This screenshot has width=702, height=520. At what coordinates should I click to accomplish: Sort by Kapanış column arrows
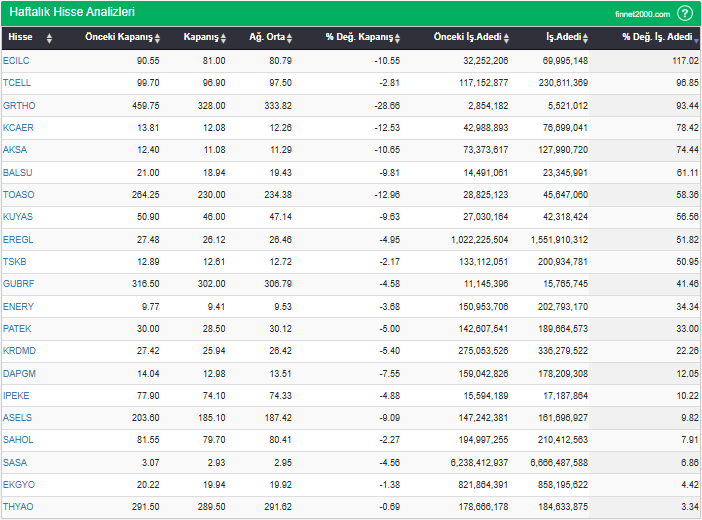(225, 38)
